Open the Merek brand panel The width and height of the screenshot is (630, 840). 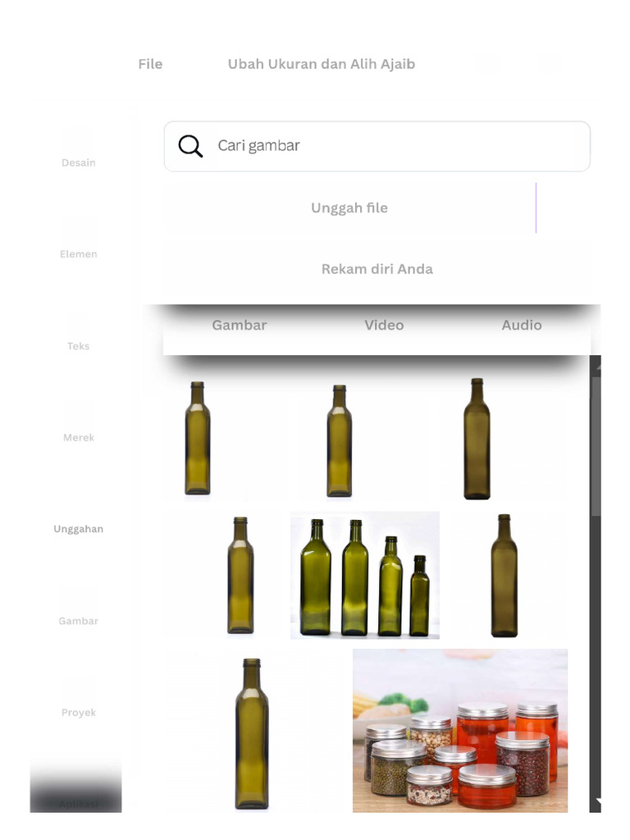click(78, 423)
